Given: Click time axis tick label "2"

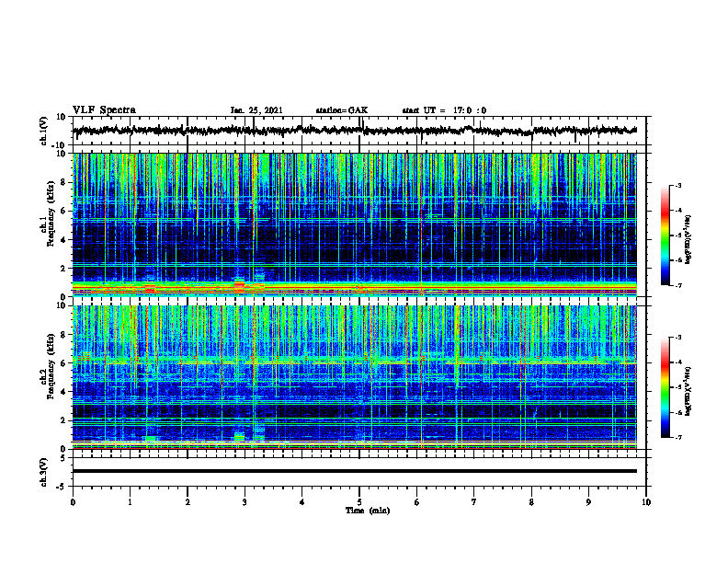Looking at the screenshot, I should [x=188, y=502].
